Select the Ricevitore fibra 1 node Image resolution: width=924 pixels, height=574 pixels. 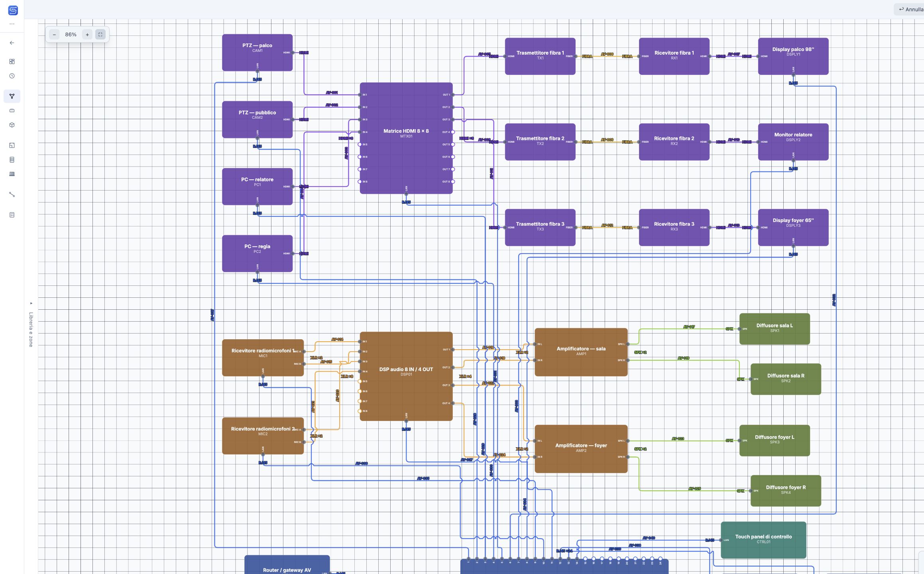pos(674,56)
